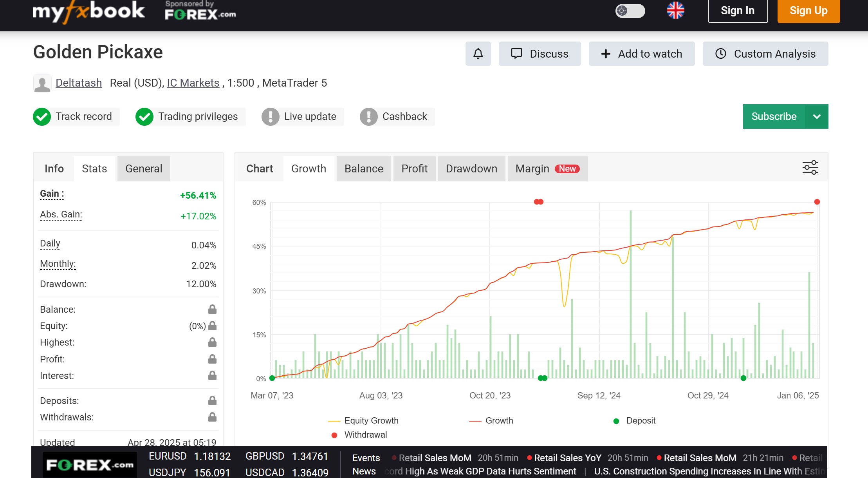
Task: Click the Live update warning icon
Action: coord(270,117)
